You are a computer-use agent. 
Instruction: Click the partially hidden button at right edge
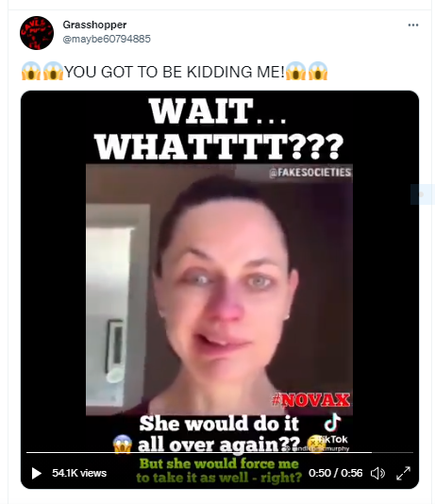point(423,194)
